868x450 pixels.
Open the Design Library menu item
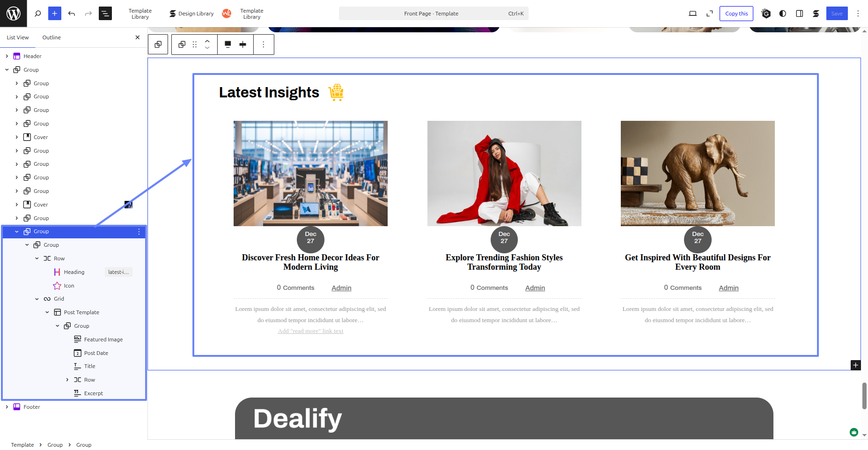[x=191, y=14]
